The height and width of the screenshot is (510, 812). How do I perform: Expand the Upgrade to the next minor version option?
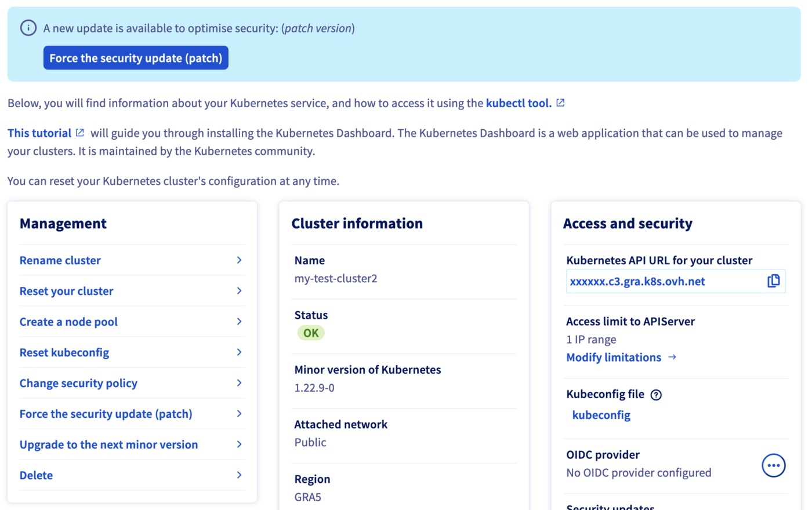108,445
